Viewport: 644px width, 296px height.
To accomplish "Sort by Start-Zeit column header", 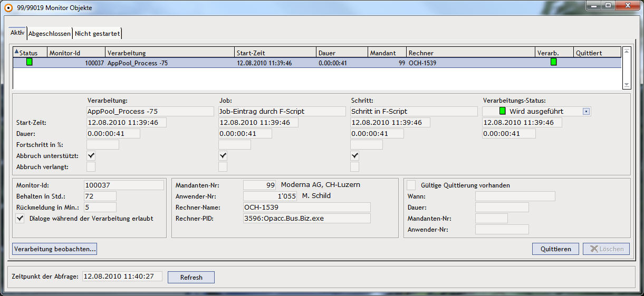I will click(x=275, y=53).
